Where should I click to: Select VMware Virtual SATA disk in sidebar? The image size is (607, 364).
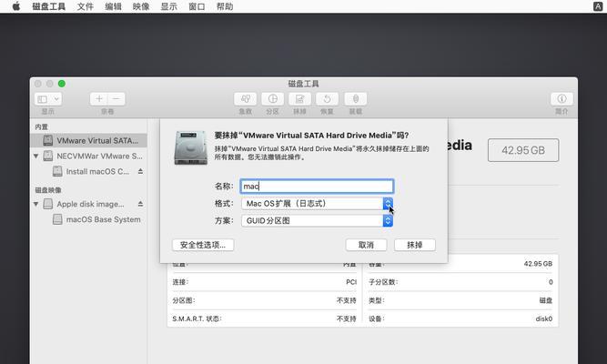pyautogui.click(x=88, y=140)
